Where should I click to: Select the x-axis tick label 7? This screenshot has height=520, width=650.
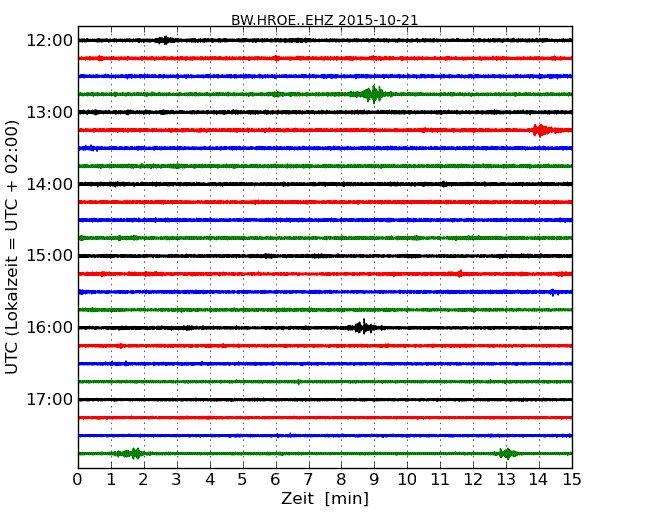[308, 479]
